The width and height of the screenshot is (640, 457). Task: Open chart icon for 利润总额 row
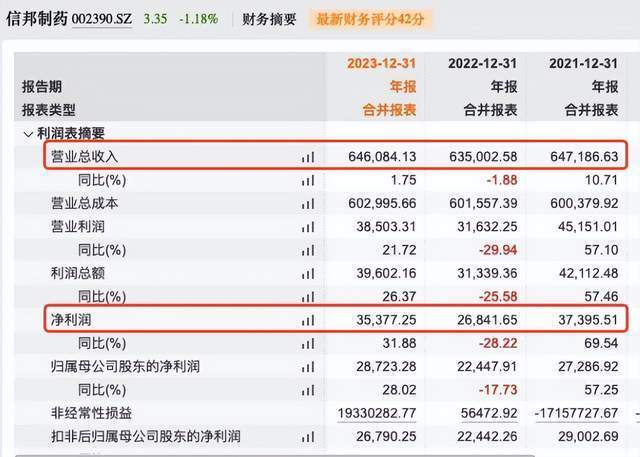click(308, 273)
